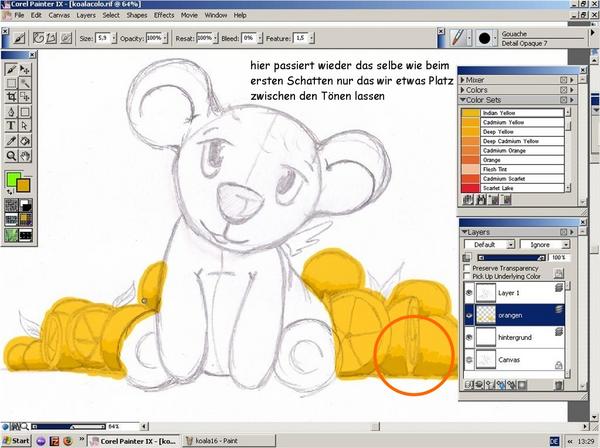Toggle the Color Sets palette display box
This screenshot has height=448, width=600.
click(563, 99)
